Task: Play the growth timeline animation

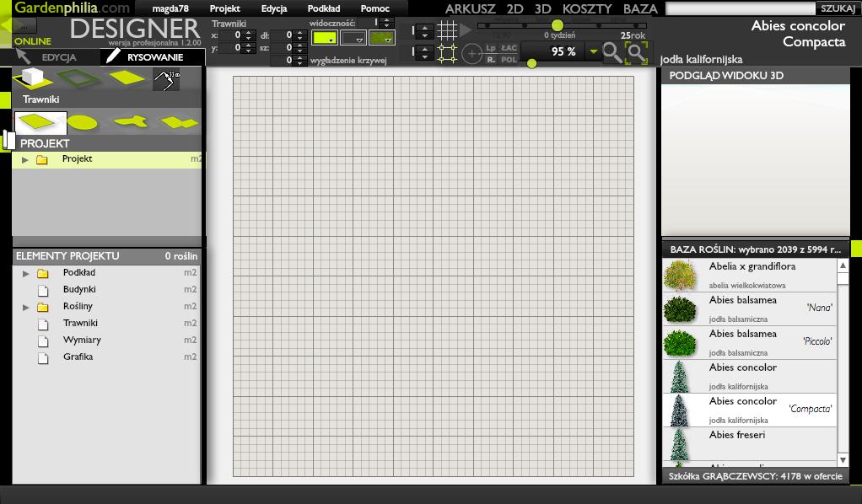Action: click(x=466, y=29)
